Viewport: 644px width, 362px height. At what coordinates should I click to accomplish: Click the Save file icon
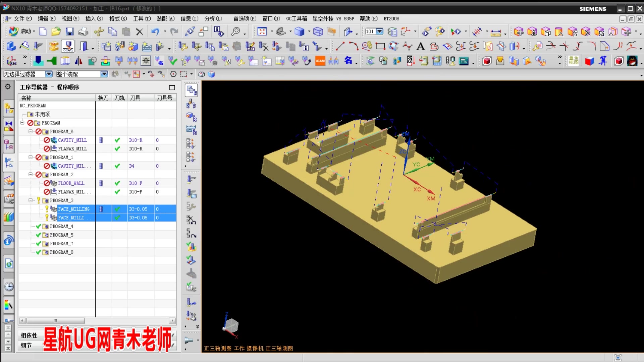pyautogui.click(x=69, y=32)
